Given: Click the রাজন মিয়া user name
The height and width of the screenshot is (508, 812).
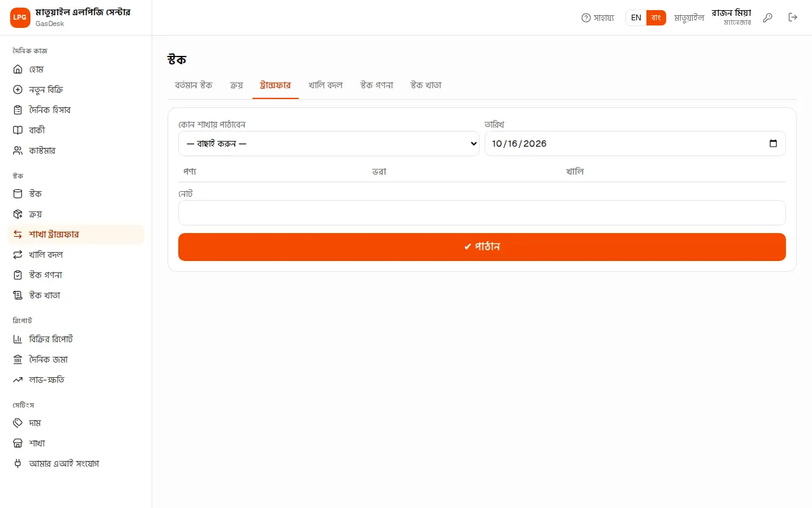Looking at the screenshot, I should tap(731, 13).
